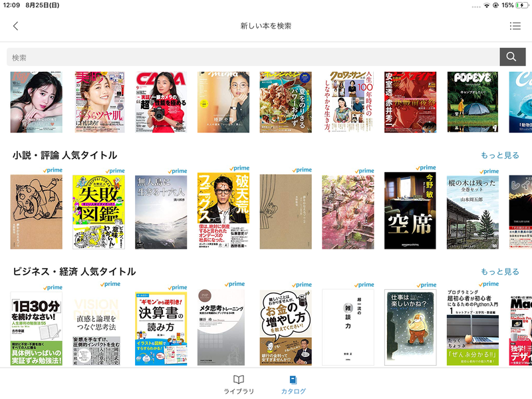Tap the magnifying glass search button

(x=512, y=57)
